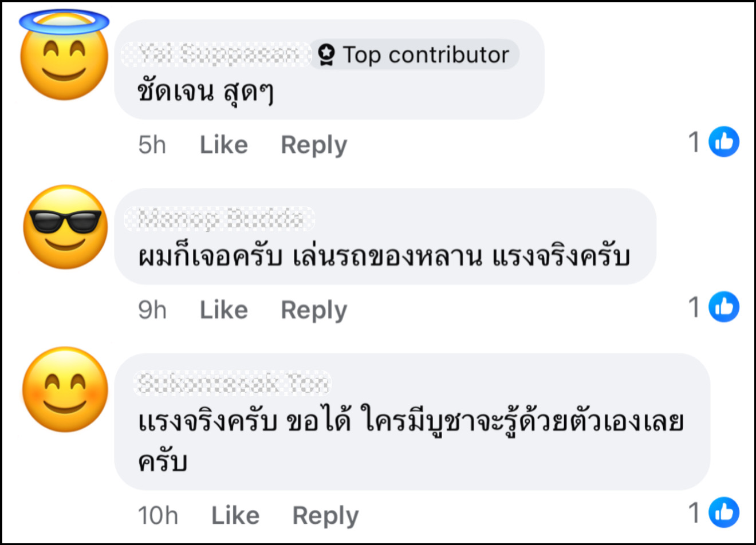
Task: Open the sunglasses emoji commenter's profile picture
Action: [65, 227]
